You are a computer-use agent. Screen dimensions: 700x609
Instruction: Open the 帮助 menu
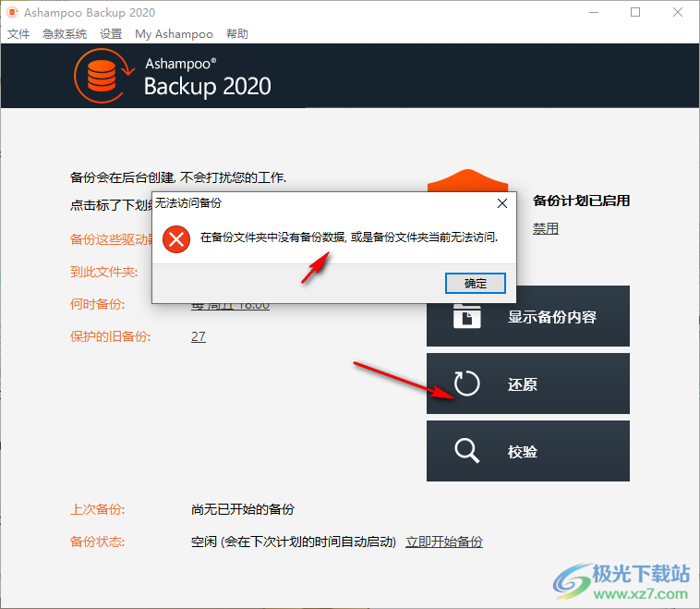point(237,34)
